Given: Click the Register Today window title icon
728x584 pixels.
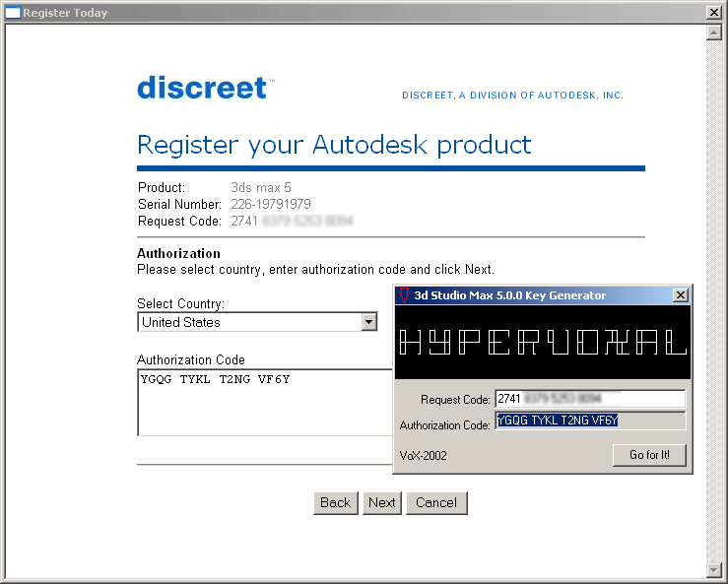Looking at the screenshot, I should [13, 13].
